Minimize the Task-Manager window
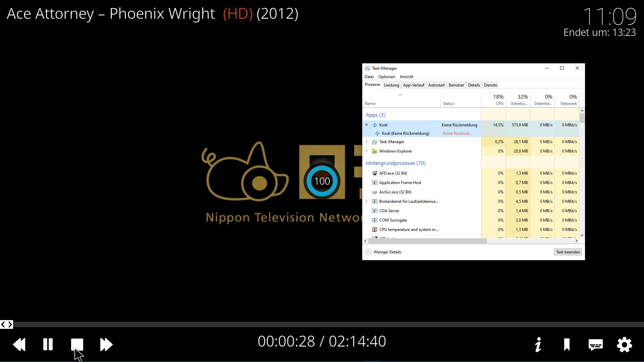 [x=547, y=68]
